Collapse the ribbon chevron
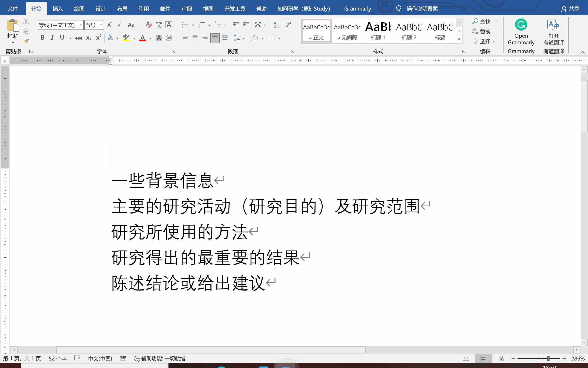Viewport: 588px width, 368px height. [582, 52]
